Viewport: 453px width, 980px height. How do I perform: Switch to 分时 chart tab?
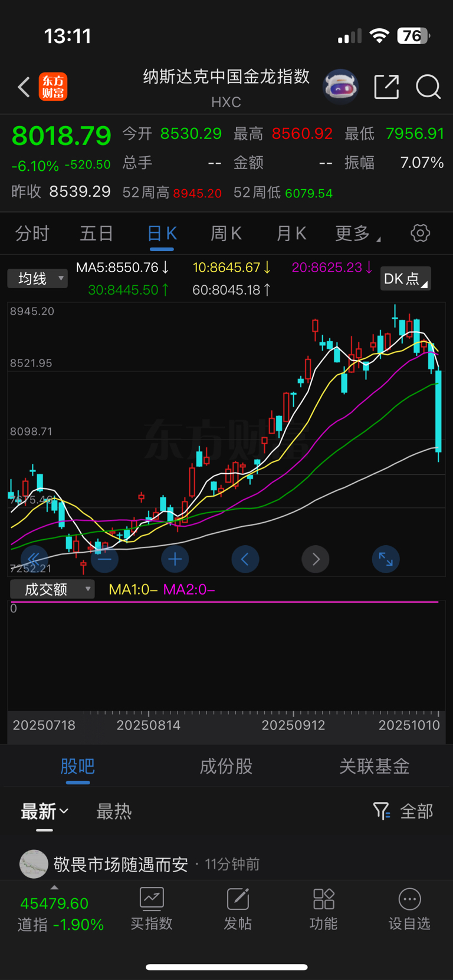32,233
